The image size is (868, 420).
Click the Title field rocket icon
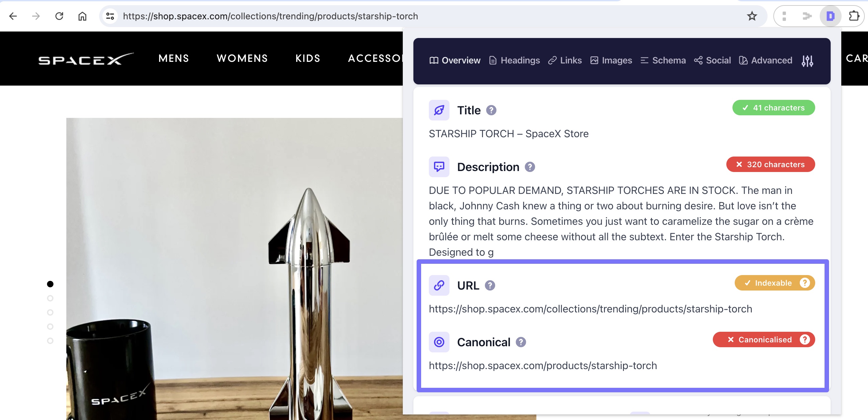[x=439, y=110]
